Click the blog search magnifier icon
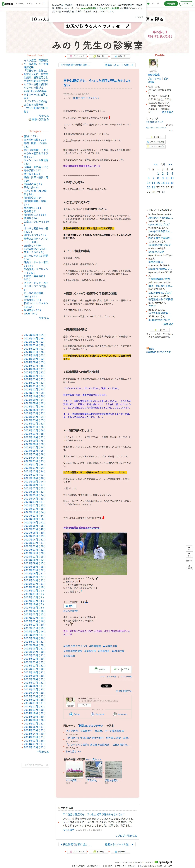 click(46, 765)
